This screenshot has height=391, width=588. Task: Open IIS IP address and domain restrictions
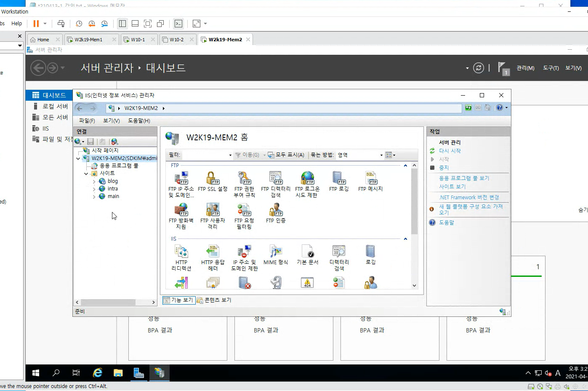coord(244,257)
